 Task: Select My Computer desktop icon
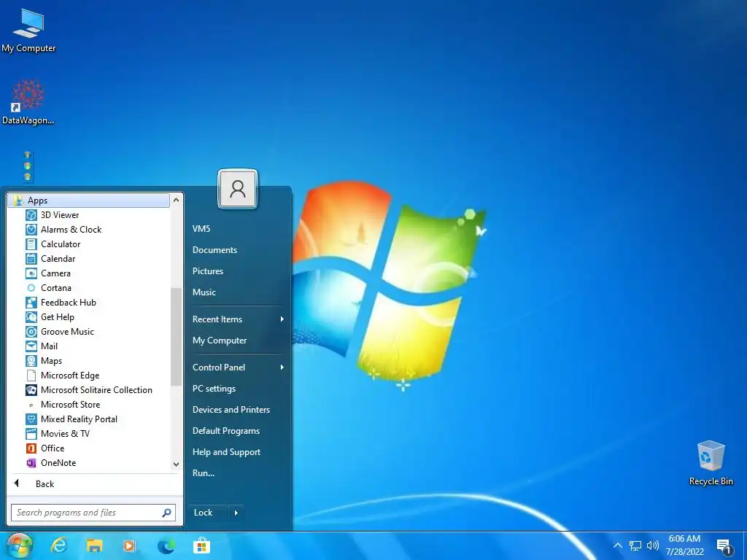28,31
